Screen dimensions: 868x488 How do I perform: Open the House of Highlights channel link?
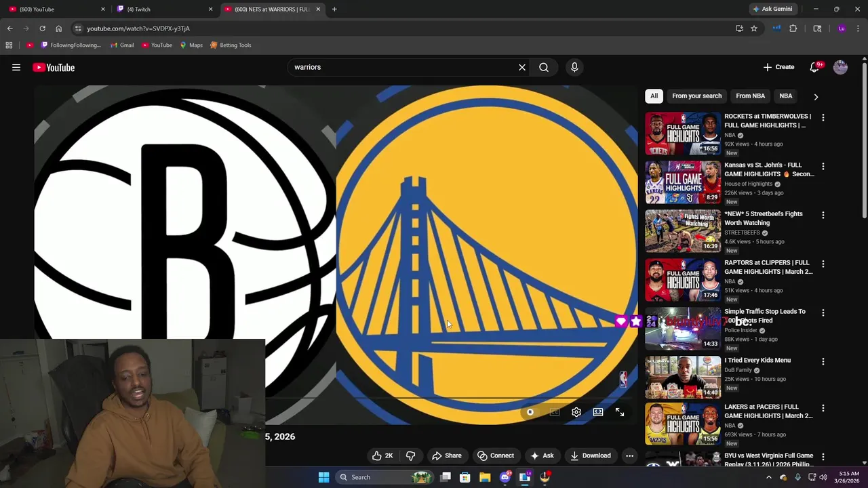749,184
